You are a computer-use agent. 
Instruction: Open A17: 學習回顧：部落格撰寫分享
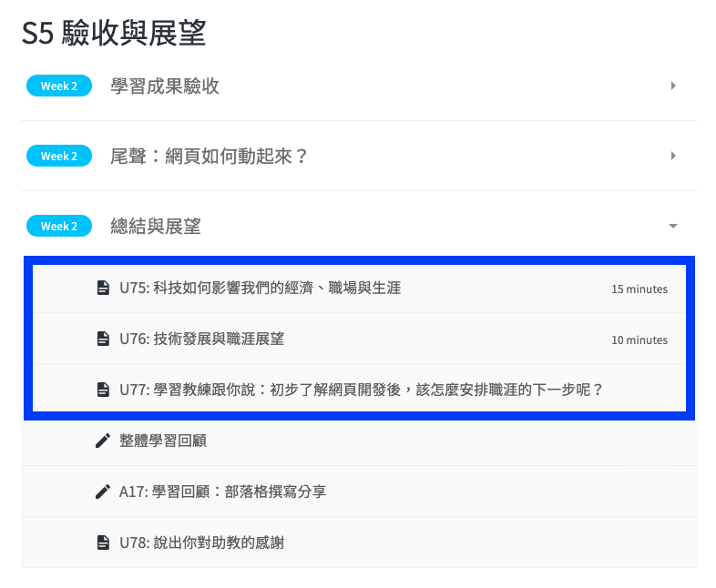pos(222,492)
